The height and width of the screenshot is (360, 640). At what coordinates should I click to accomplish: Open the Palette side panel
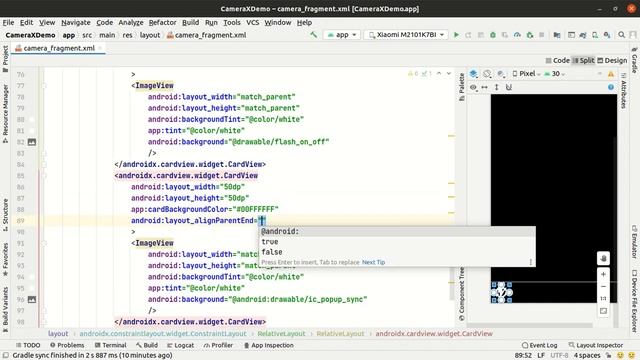[462, 87]
